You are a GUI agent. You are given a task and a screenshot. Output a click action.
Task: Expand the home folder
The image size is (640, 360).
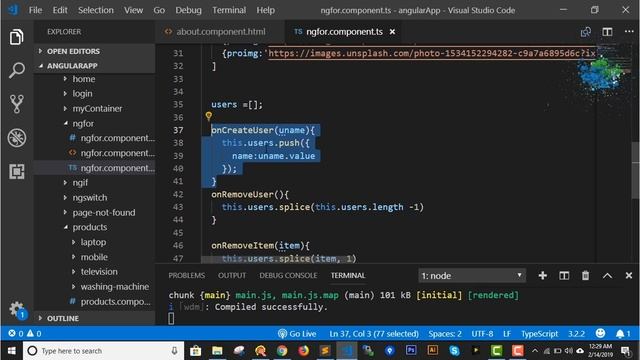pyautogui.click(x=84, y=79)
